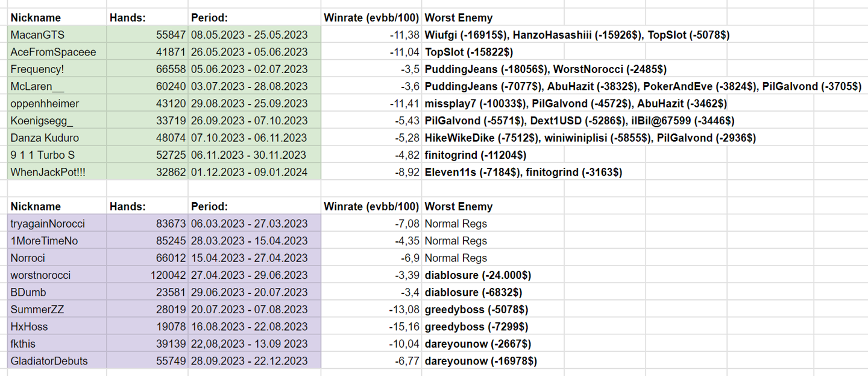
Task: Click the AceFromSpaceee nickname cell
Action: click(x=53, y=52)
